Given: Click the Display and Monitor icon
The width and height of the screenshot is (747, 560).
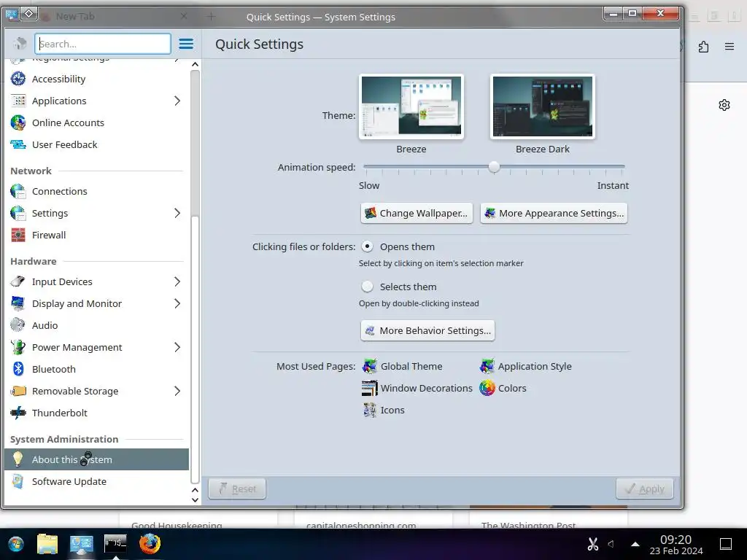Looking at the screenshot, I should 18,304.
